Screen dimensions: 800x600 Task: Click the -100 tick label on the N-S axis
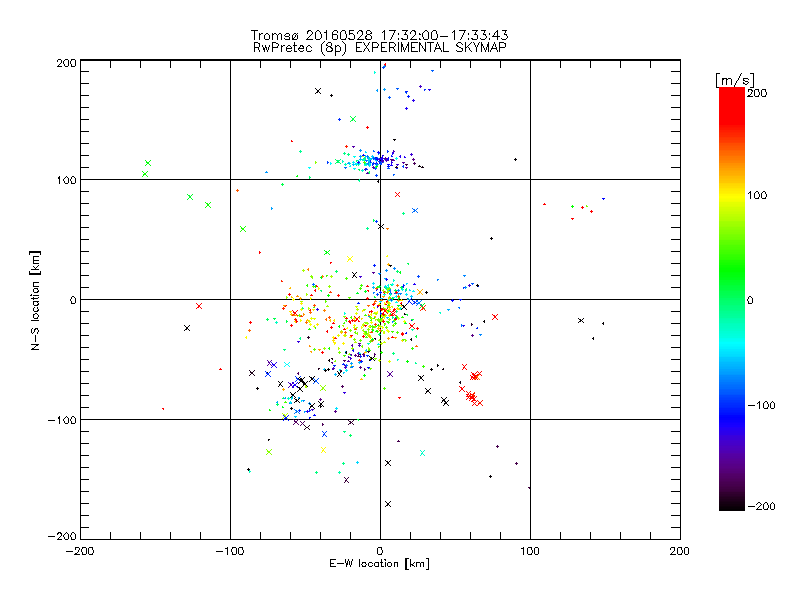tap(62, 420)
